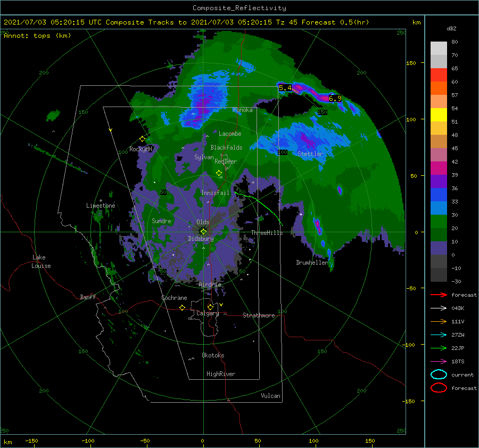479x448 pixels.
Task: Click the Lacombe city label
Action: click(x=230, y=134)
